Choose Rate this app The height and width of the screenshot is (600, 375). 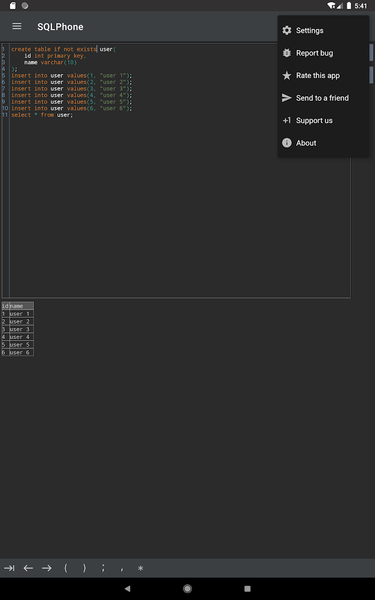323,75
